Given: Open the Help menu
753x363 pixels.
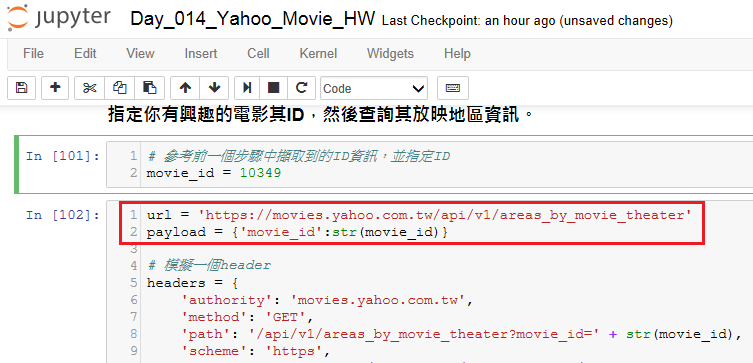Looking at the screenshot, I should click(x=457, y=53).
